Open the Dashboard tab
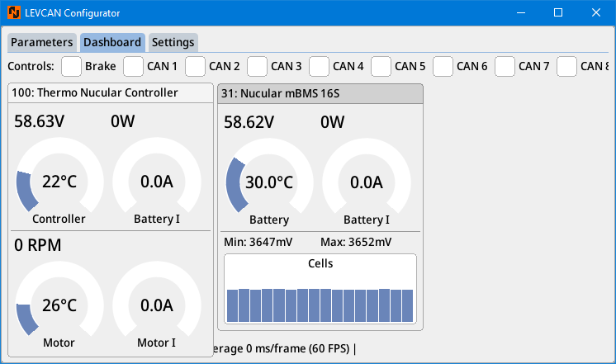This screenshot has height=364, width=616. tap(112, 42)
